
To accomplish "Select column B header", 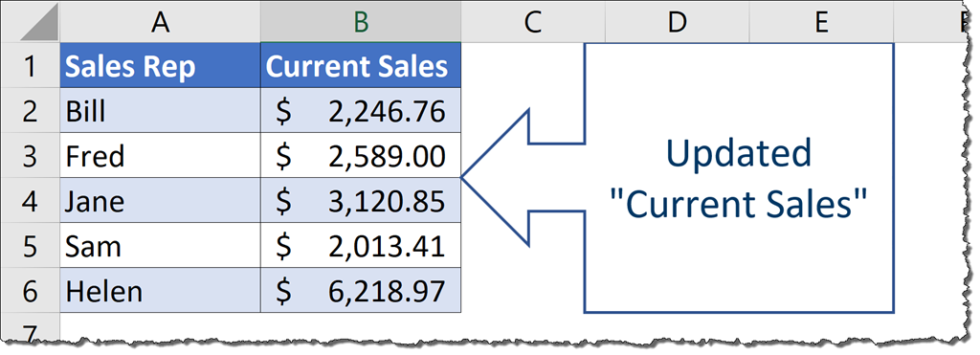I will click(361, 22).
